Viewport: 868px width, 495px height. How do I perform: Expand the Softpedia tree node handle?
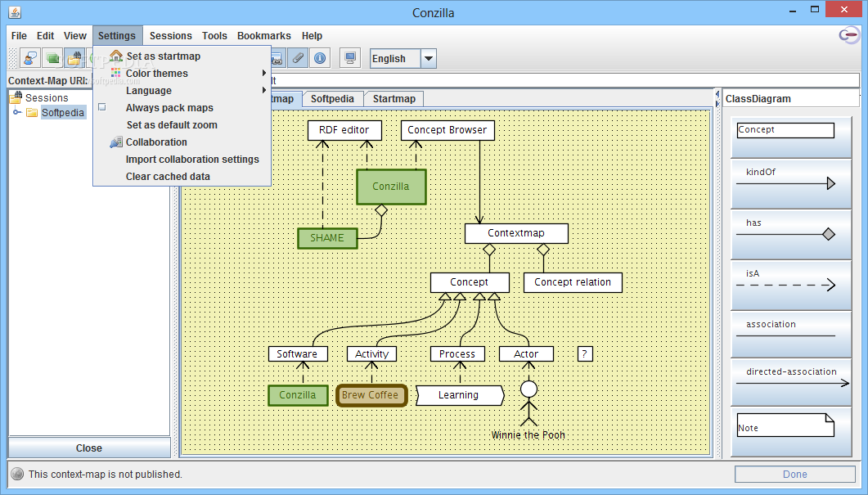tap(17, 112)
